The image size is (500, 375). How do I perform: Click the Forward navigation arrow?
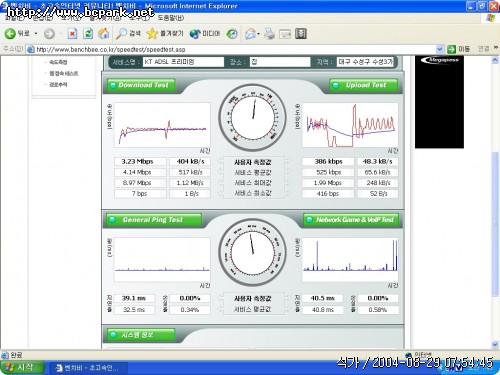[x=49, y=34]
